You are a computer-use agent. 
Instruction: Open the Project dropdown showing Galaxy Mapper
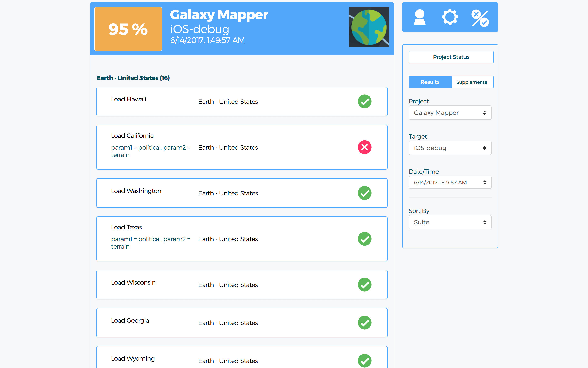click(x=450, y=113)
